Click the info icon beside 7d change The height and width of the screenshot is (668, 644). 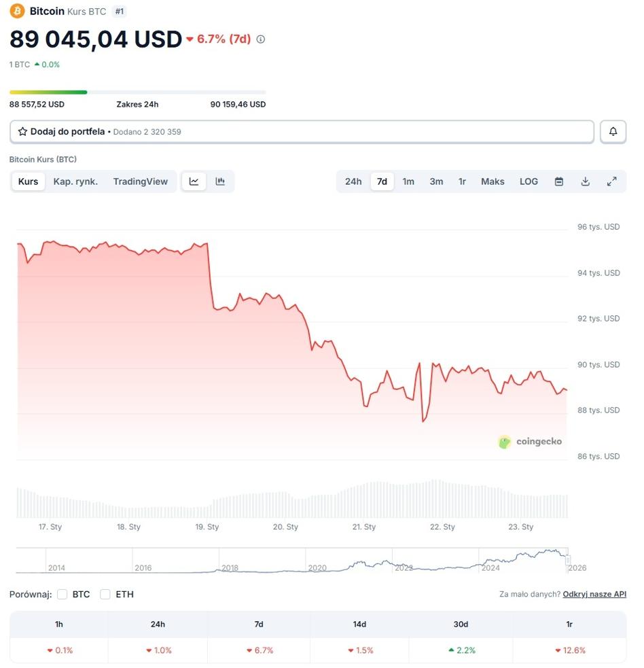pos(261,39)
